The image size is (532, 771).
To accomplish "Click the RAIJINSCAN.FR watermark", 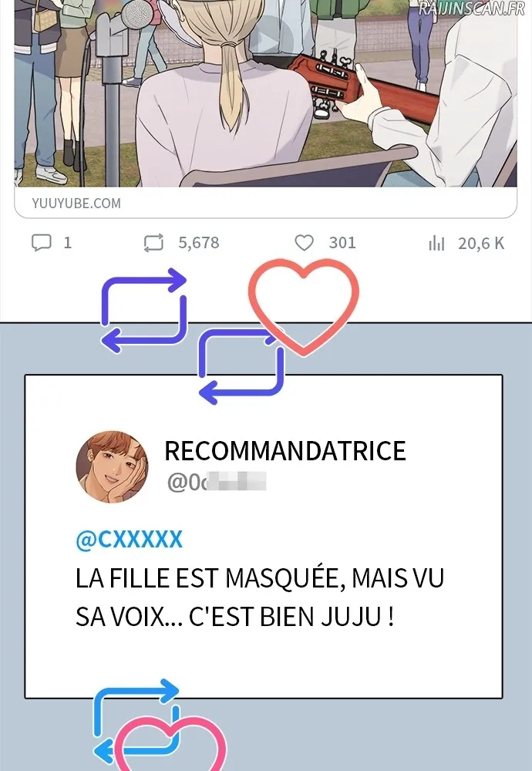I will 472,8.
